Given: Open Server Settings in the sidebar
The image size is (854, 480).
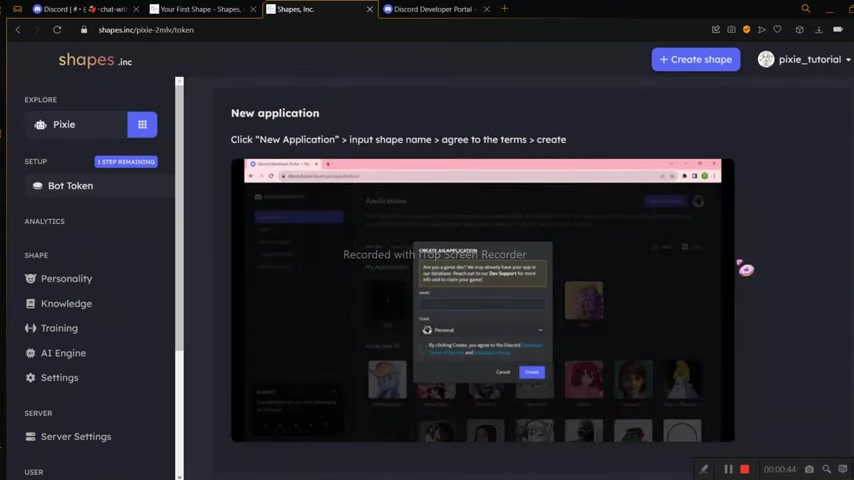Looking at the screenshot, I should tap(75, 437).
